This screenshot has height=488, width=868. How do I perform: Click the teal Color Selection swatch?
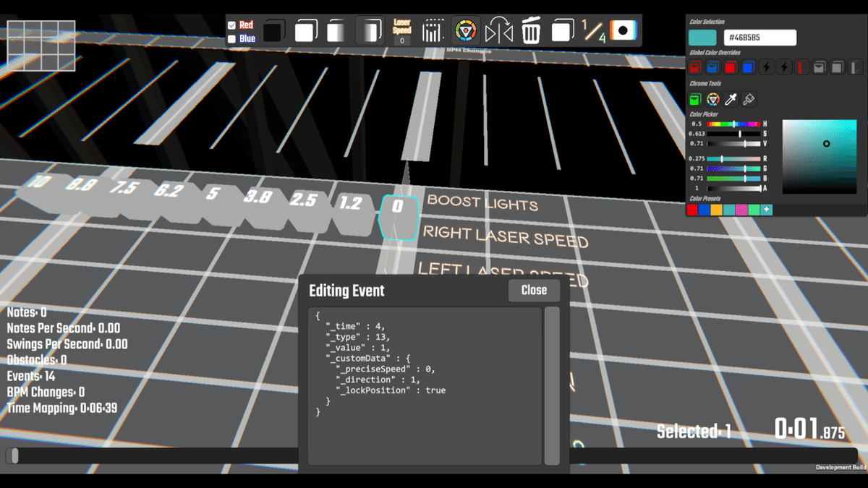click(702, 38)
